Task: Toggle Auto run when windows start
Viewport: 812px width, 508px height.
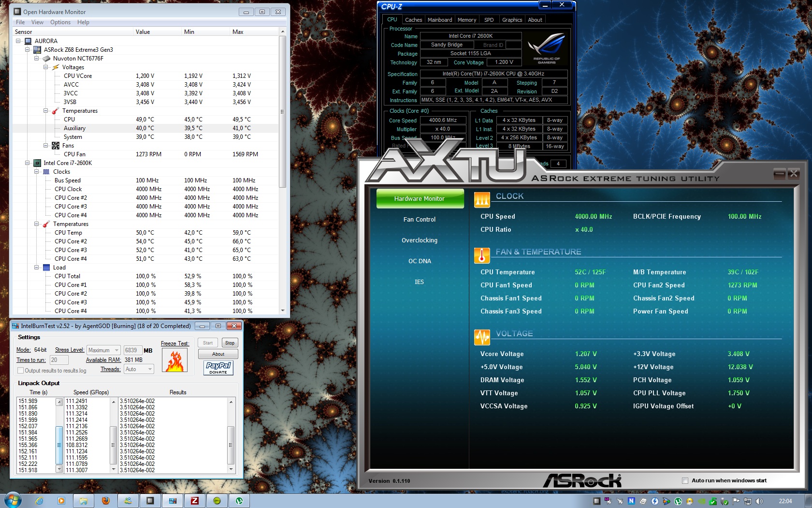Action: click(685, 480)
